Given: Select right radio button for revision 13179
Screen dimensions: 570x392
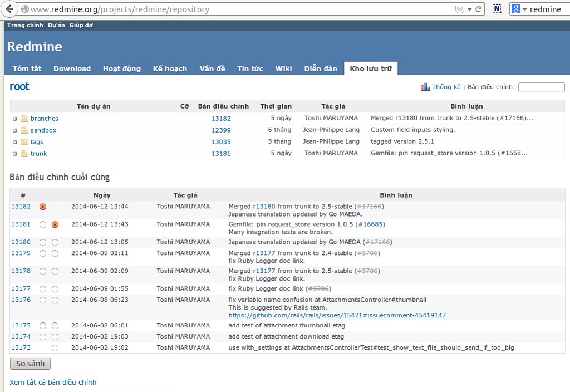Looking at the screenshot, I should coord(55,253).
